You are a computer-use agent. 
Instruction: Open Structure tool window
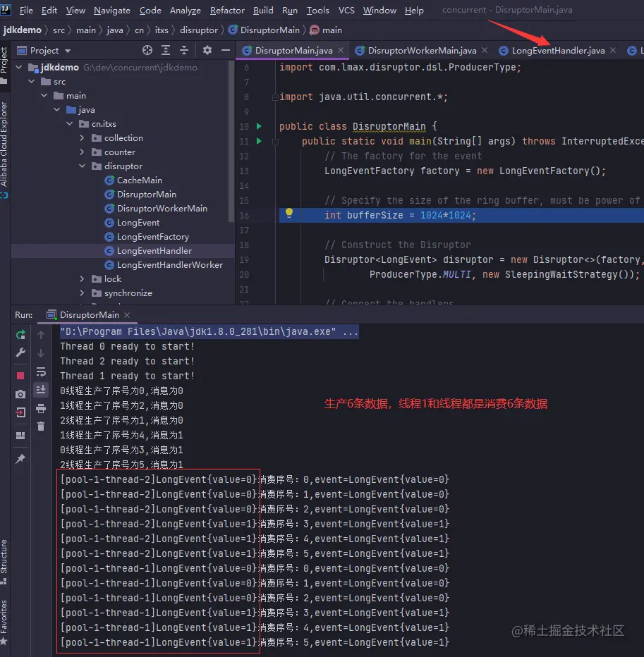4,561
